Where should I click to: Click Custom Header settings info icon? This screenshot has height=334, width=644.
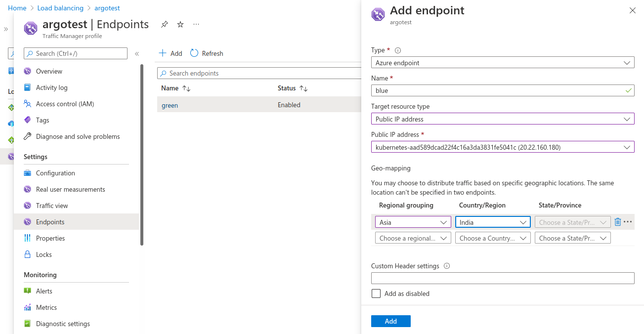447,266
